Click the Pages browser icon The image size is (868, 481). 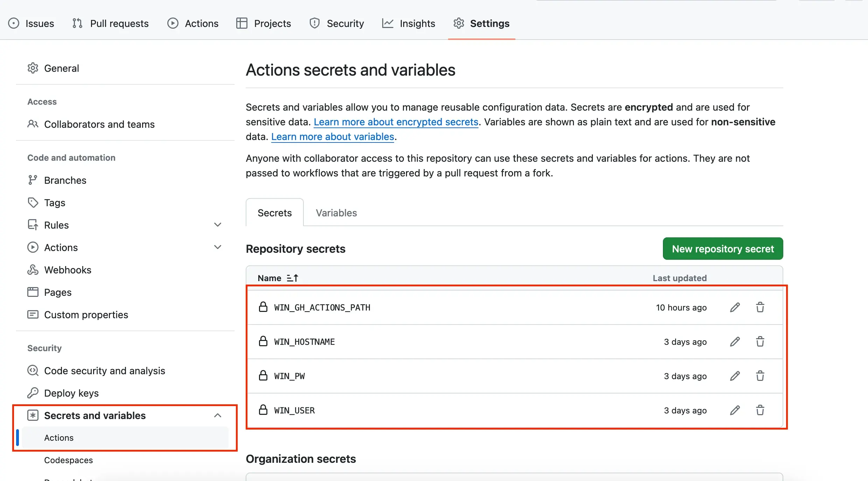pos(33,292)
